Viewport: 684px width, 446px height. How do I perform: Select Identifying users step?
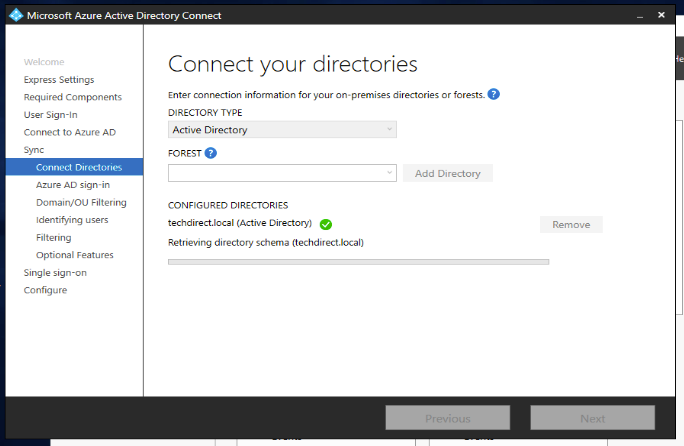point(72,220)
